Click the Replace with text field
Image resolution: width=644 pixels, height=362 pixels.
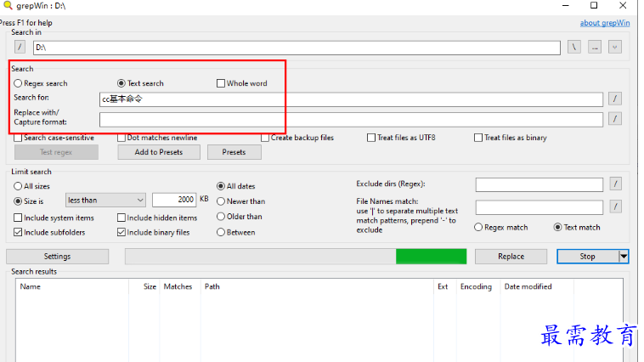(x=351, y=120)
